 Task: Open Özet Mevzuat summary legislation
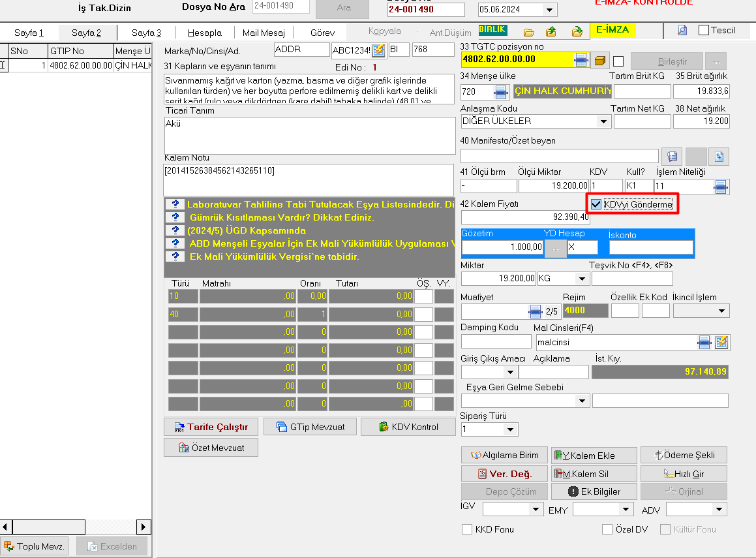211,448
